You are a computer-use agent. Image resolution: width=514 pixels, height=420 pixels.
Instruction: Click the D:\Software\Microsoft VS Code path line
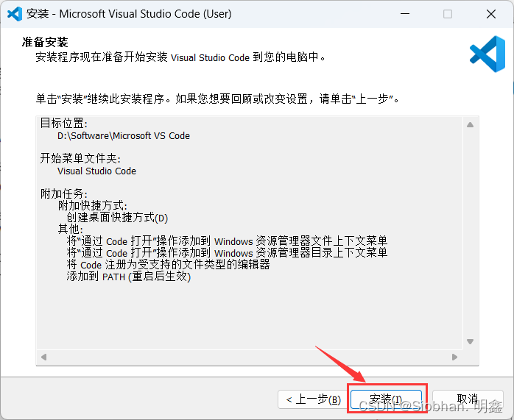(x=124, y=136)
